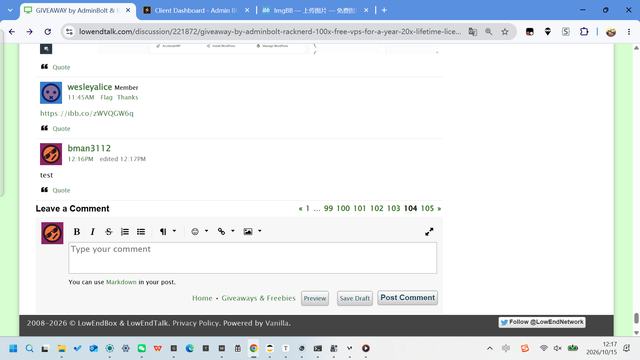The image size is (640, 360).
Task: Click the Post Comment button
Action: (407, 298)
